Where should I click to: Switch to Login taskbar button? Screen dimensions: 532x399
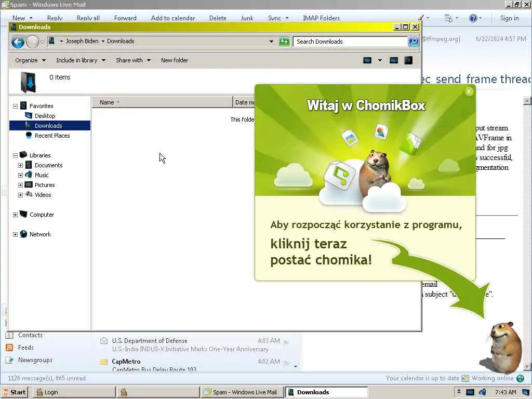pos(74,392)
